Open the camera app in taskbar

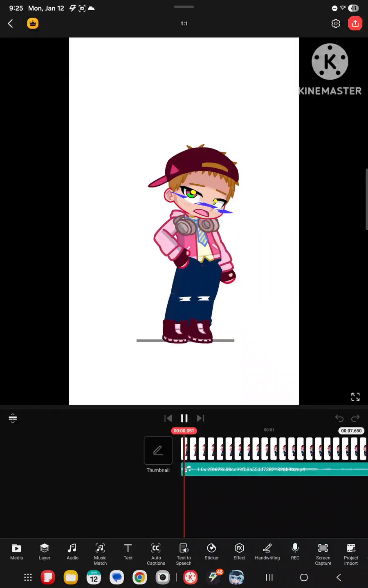(162, 577)
